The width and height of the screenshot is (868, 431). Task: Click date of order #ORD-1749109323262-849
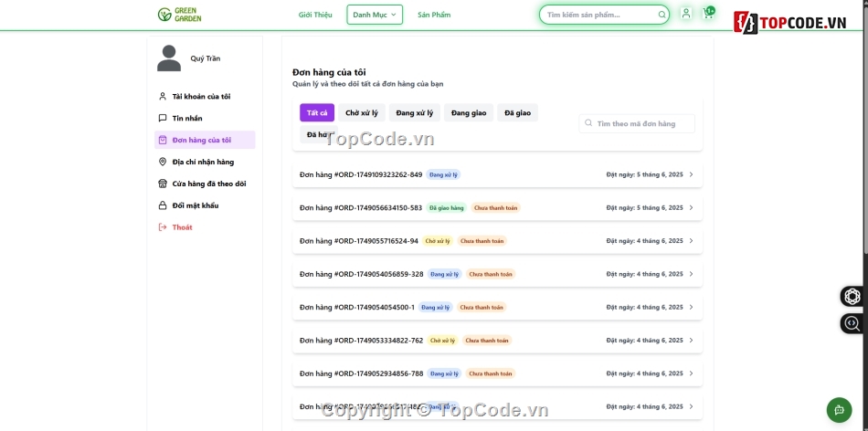[x=644, y=174]
